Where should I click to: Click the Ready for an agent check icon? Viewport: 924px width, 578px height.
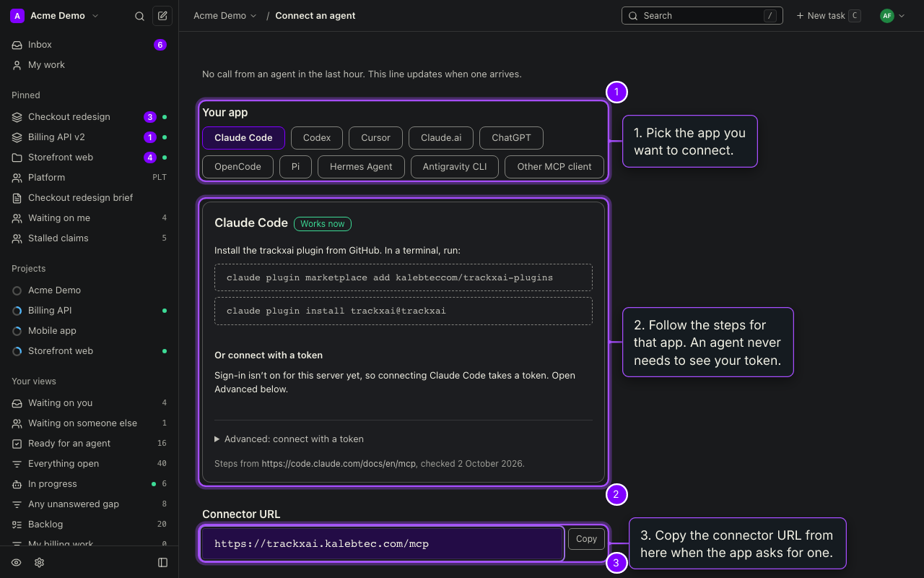[17, 444]
